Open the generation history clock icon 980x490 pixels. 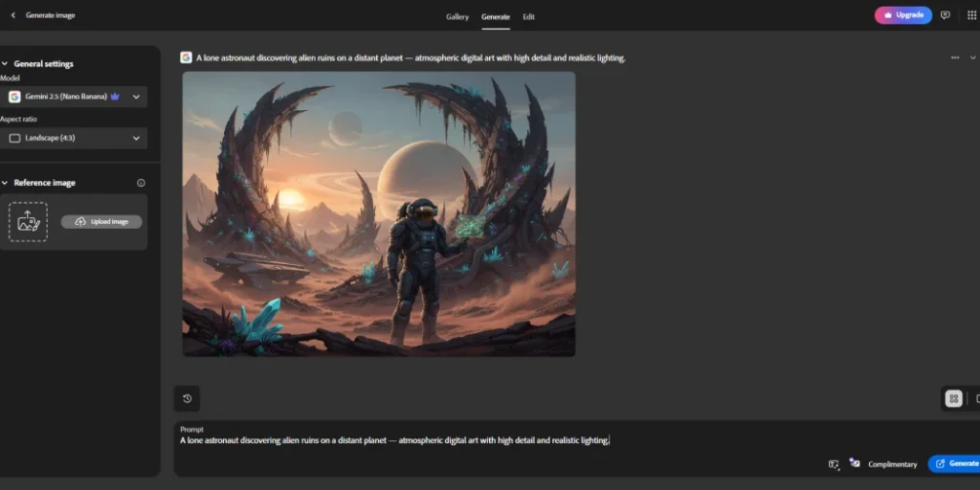(x=187, y=399)
